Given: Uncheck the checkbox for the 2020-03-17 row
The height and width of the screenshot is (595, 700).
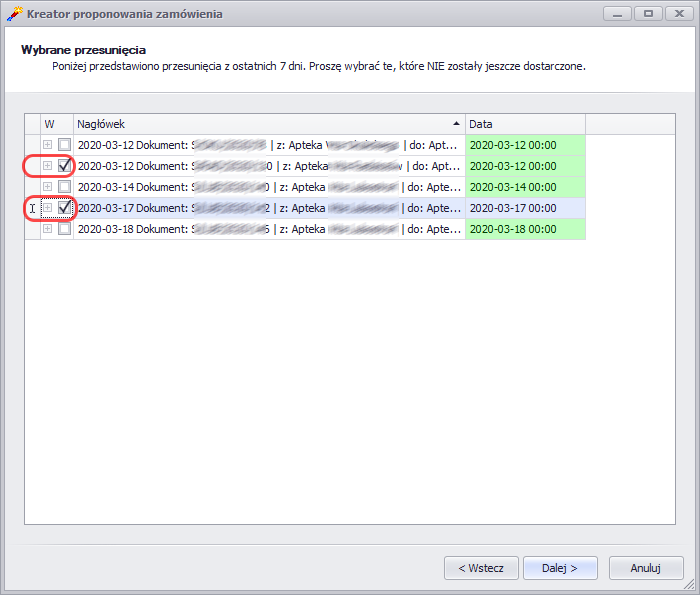Looking at the screenshot, I should [65, 208].
